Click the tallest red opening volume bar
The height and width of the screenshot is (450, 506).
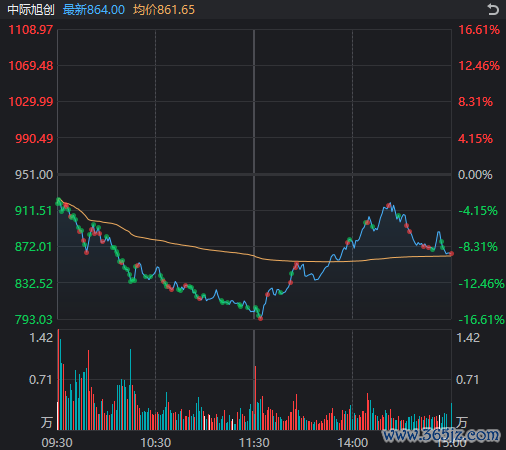59,379
